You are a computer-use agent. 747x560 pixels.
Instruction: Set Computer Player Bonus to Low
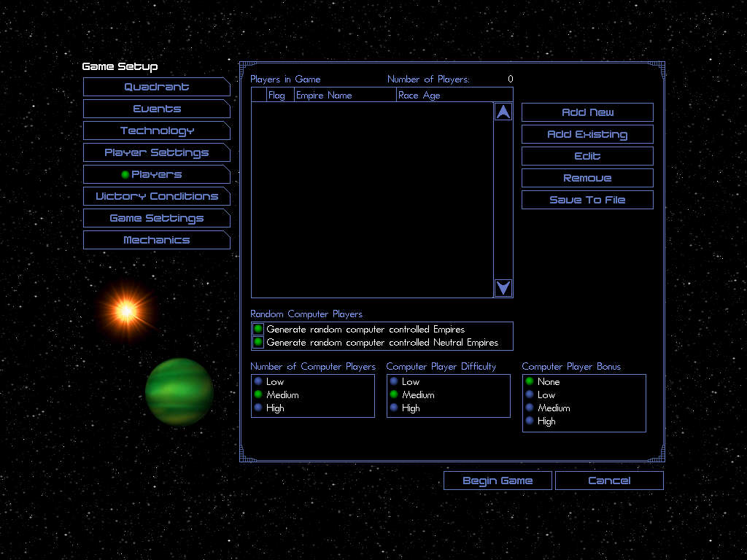(x=530, y=394)
